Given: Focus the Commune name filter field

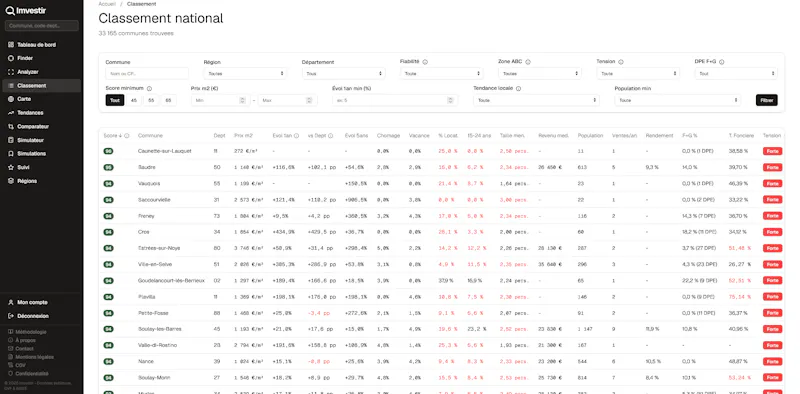Looking at the screenshot, I should pos(147,73).
